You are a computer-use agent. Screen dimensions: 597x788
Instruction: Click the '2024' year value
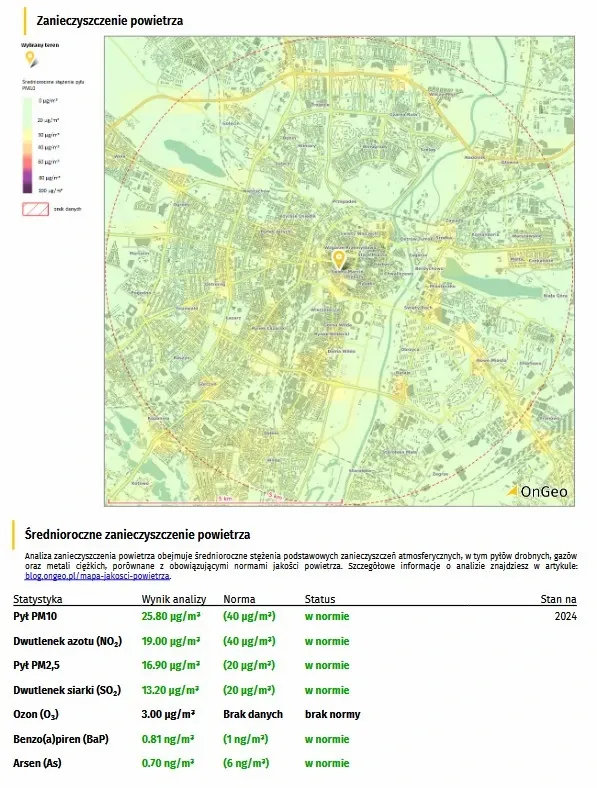565,616
